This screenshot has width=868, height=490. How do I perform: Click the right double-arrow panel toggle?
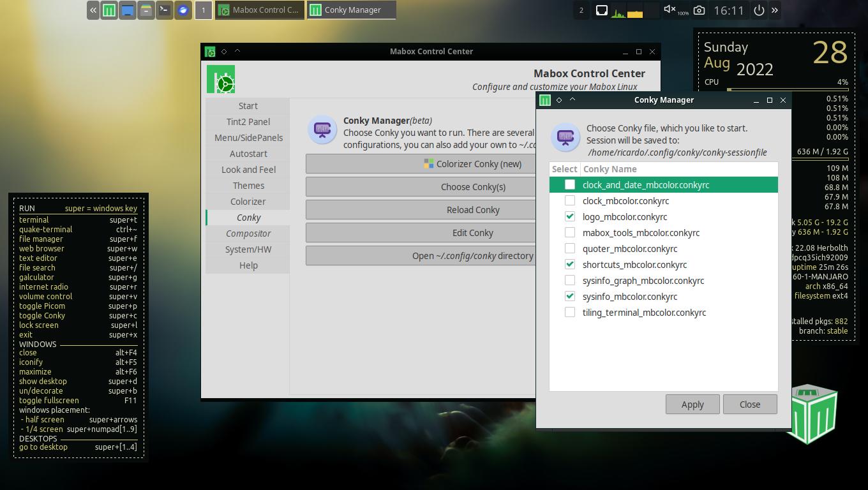coord(775,10)
